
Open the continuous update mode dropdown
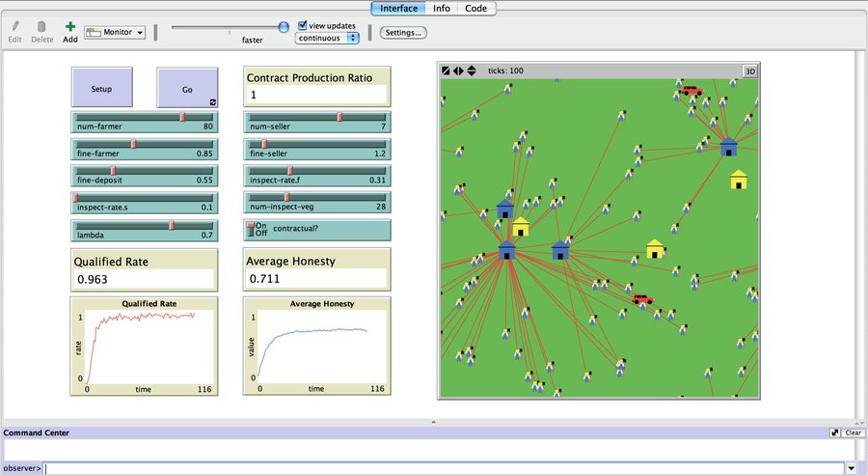(x=328, y=38)
